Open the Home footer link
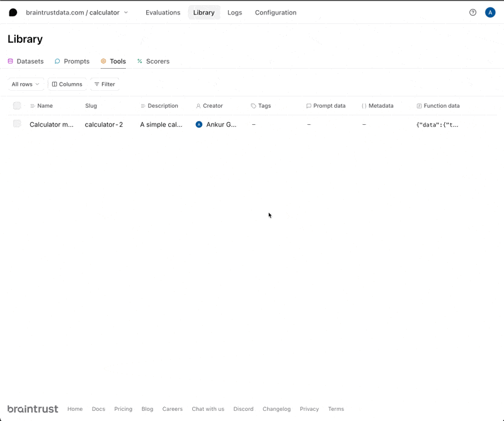 coord(75,409)
